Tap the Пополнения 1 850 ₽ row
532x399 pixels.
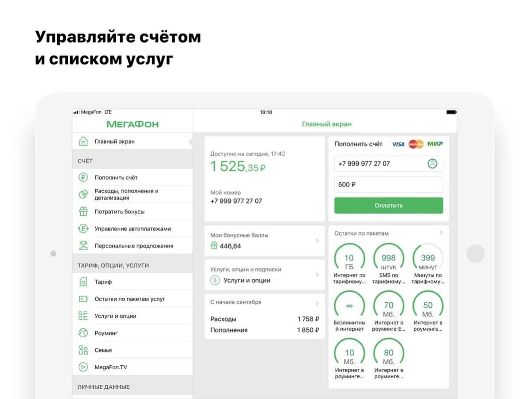point(265,330)
